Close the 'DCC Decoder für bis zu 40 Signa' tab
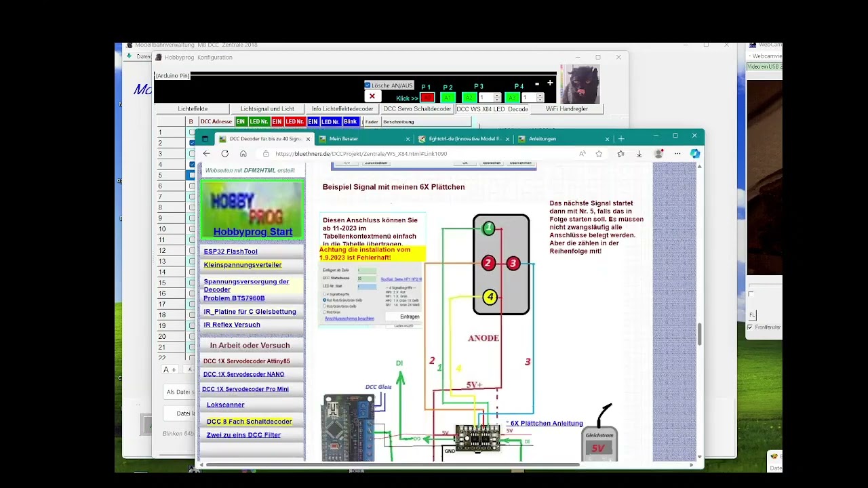 pos(308,139)
